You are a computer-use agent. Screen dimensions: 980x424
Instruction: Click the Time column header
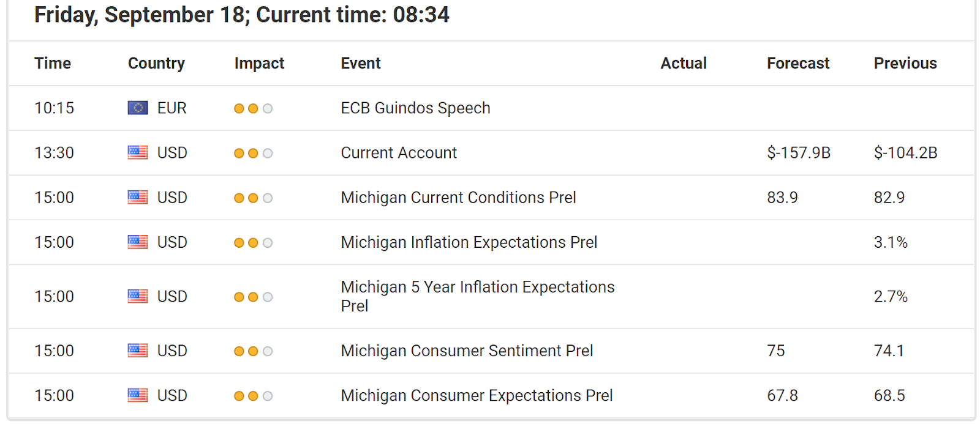click(53, 63)
